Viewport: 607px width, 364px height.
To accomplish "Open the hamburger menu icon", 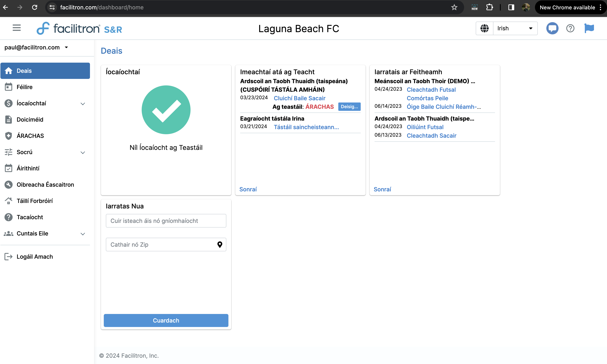I will click(x=16, y=28).
